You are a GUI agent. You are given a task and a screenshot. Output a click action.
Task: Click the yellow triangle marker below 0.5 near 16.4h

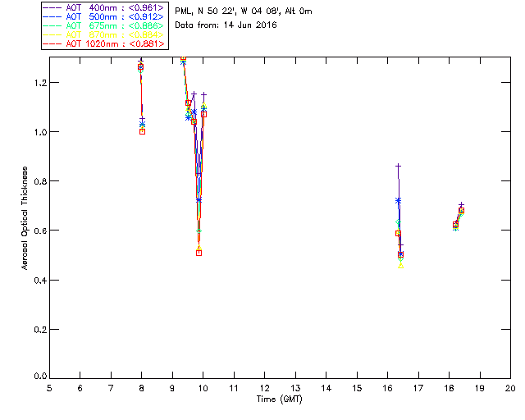[401, 266]
